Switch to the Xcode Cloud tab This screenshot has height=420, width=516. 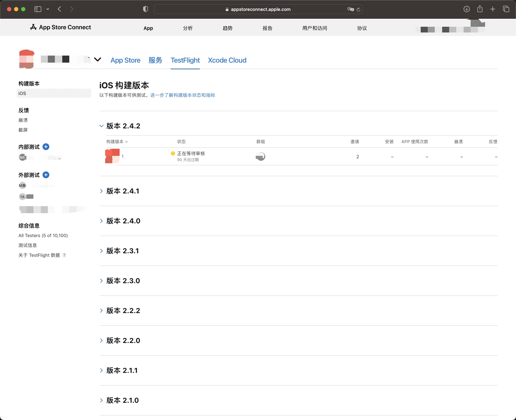pyautogui.click(x=227, y=60)
